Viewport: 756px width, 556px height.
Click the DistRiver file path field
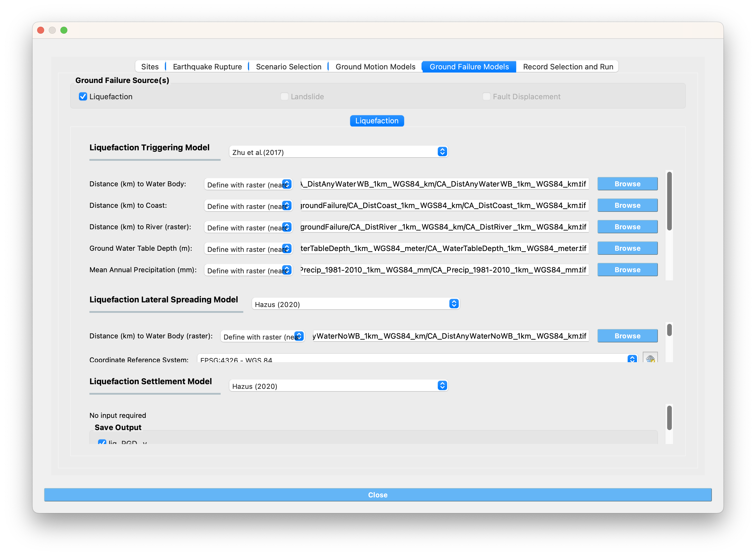(x=444, y=227)
